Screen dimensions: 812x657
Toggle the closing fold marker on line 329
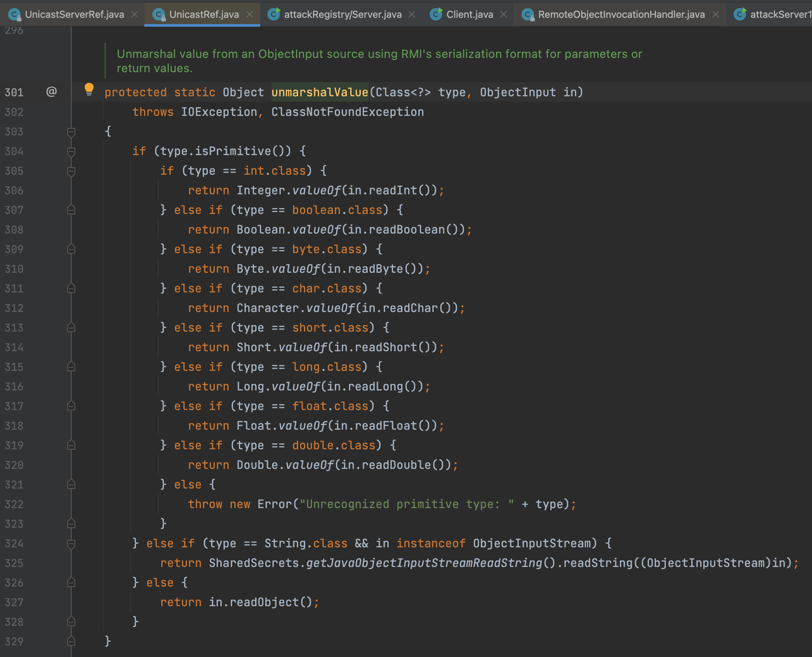point(71,641)
